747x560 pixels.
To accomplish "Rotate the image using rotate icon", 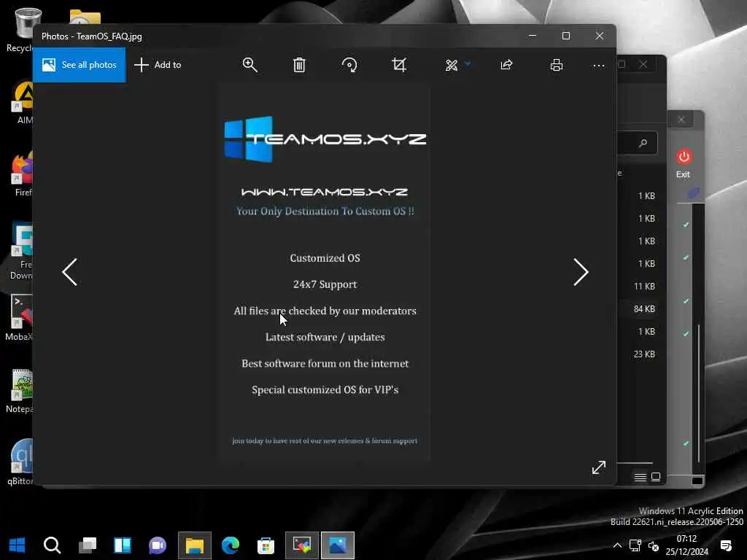I will [x=349, y=65].
